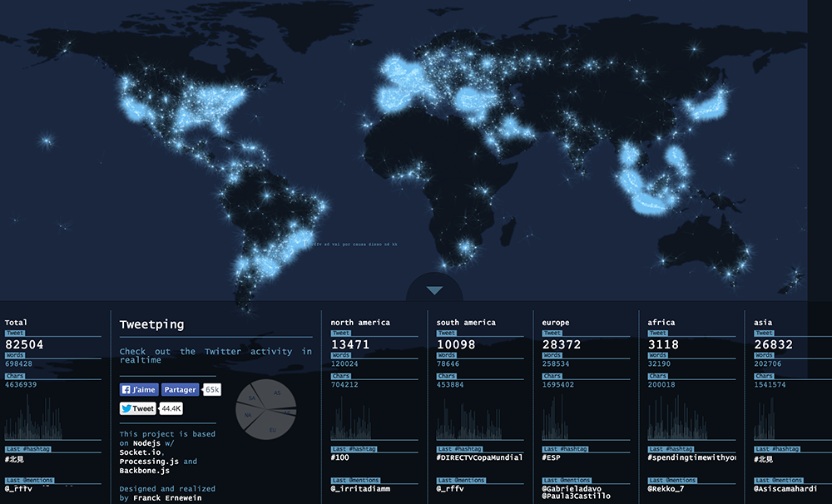This screenshot has width=832, height=504.
Task: Click mention @Asiscamahardi
Action: click(785, 489)
